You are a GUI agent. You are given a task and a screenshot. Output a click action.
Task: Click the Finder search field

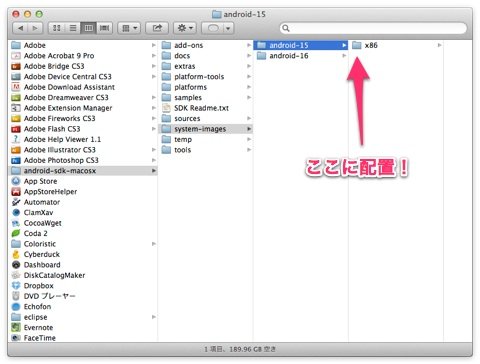(x=373, y=28)
